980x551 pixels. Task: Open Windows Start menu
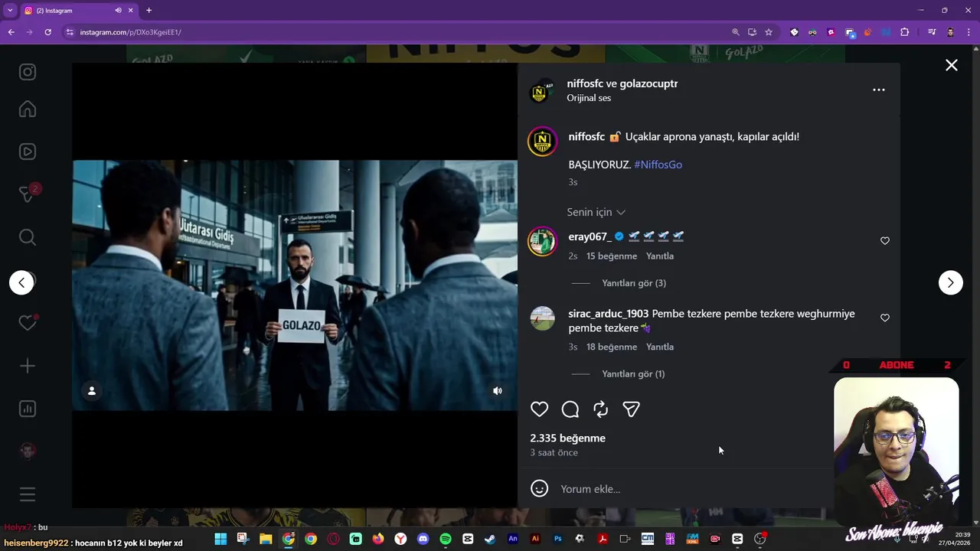[220, 539]
